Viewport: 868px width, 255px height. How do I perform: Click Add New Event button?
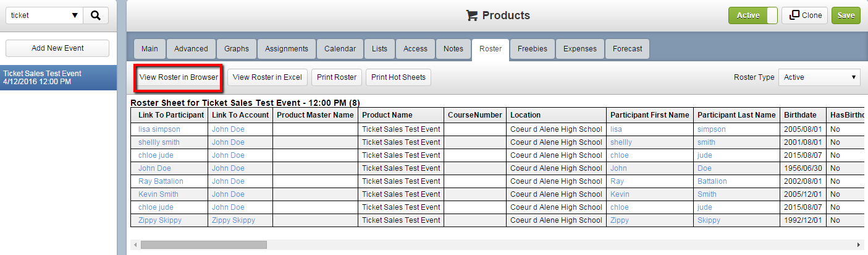coord(57,48)
